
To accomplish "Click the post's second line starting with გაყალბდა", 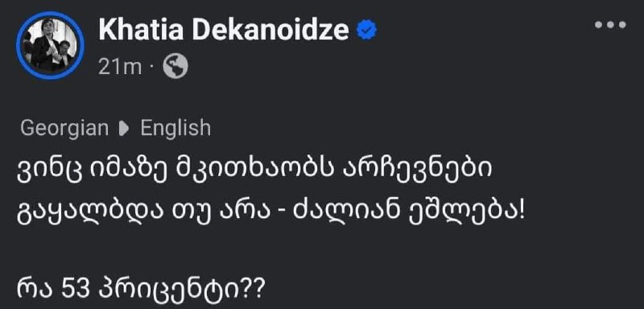I will pyautogui.click(x=271, y=213).
